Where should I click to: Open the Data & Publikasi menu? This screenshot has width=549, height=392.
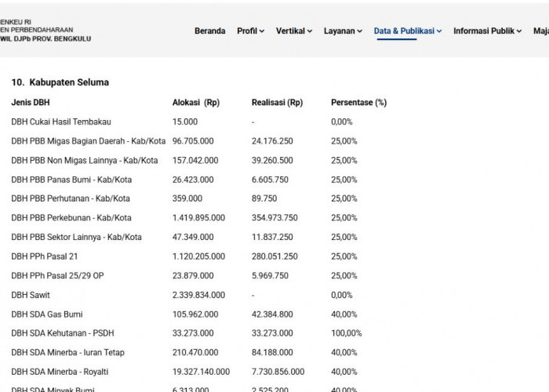tap(408, 31)
